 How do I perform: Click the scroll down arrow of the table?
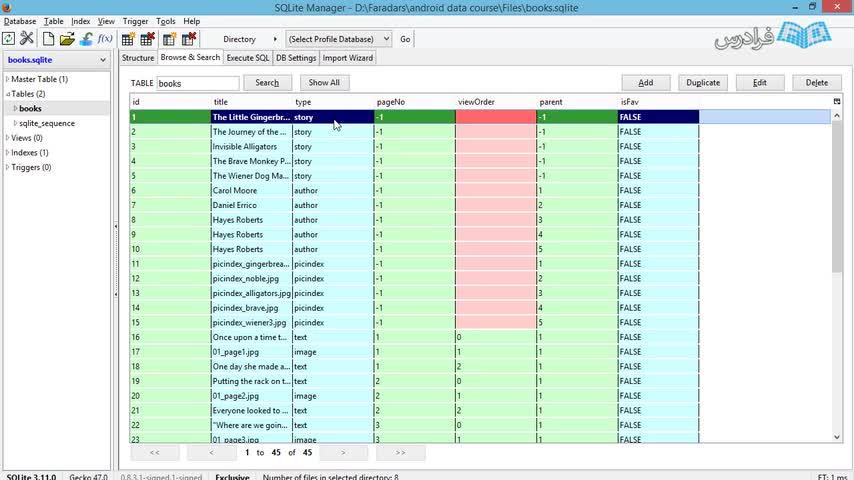tap(837, 437)
